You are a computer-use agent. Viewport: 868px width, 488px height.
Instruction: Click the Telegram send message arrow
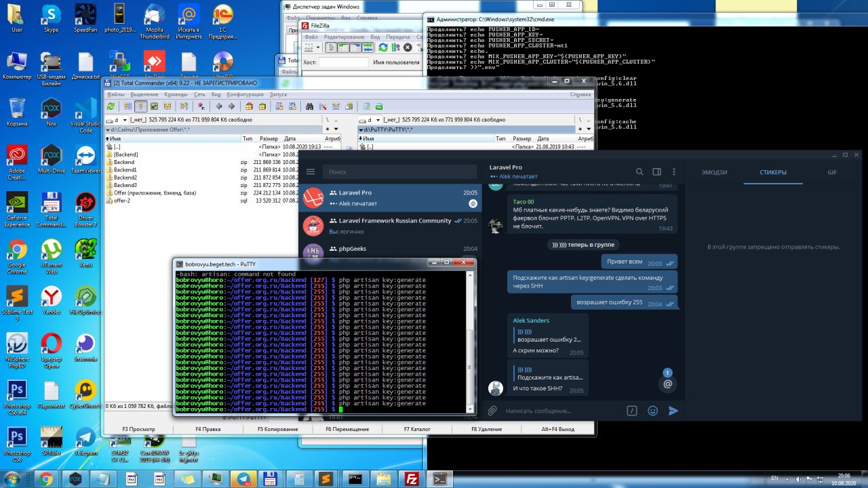[x=673, y=411]
